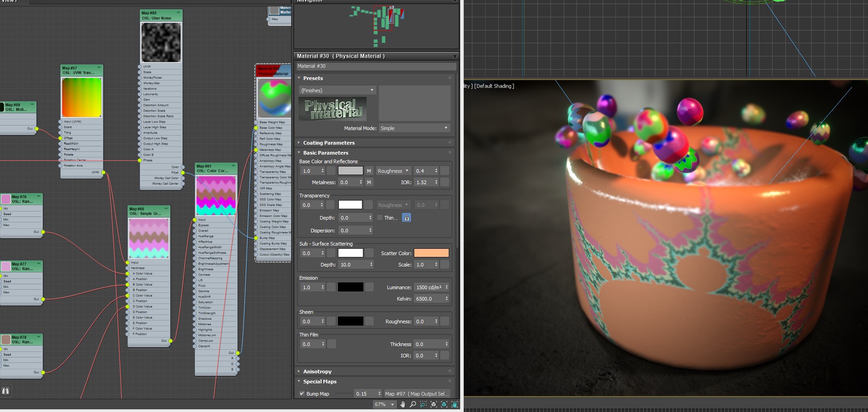868x412 pixels.
Task: Activate the Zoom magnifier tool
Action: pyautogui.click(x=413, y=404)
